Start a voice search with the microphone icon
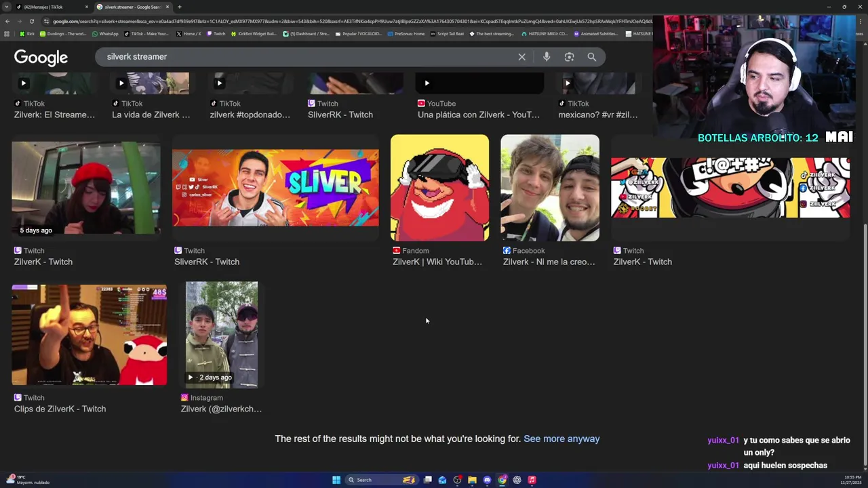Viewport: 868px width, 488px height. click(x=547, y=57)
